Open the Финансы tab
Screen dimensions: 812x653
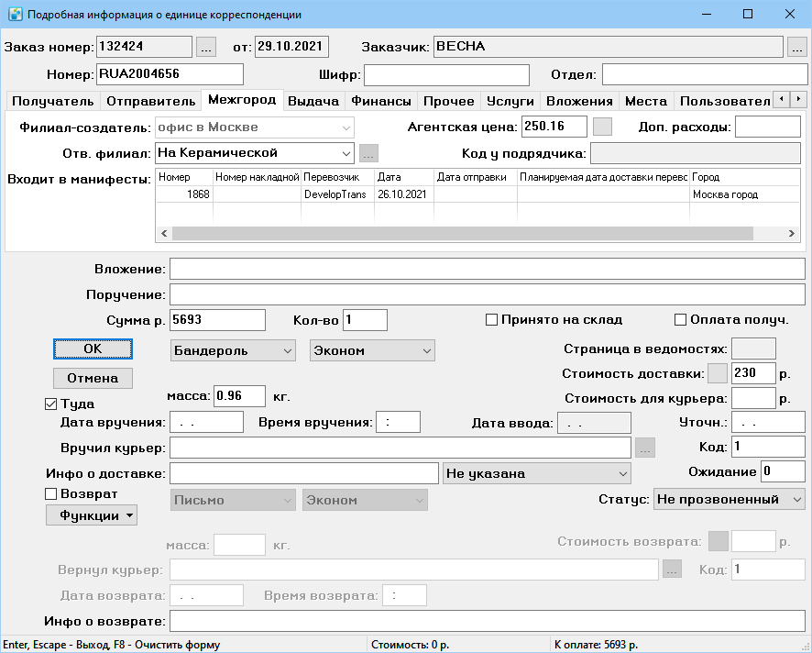[381, 101]
